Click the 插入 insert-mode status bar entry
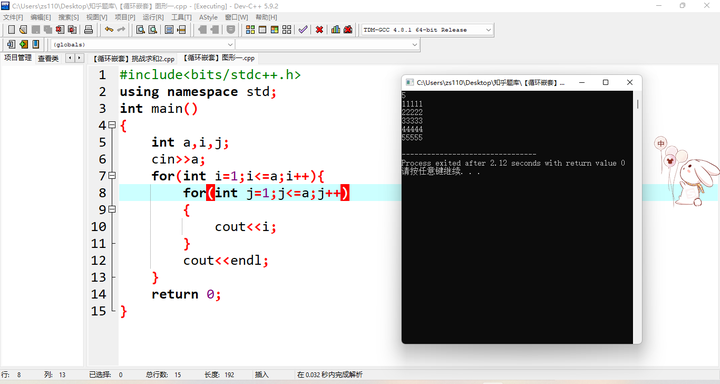The height and width of the screenshot is (384, 720). coord(262,375)
